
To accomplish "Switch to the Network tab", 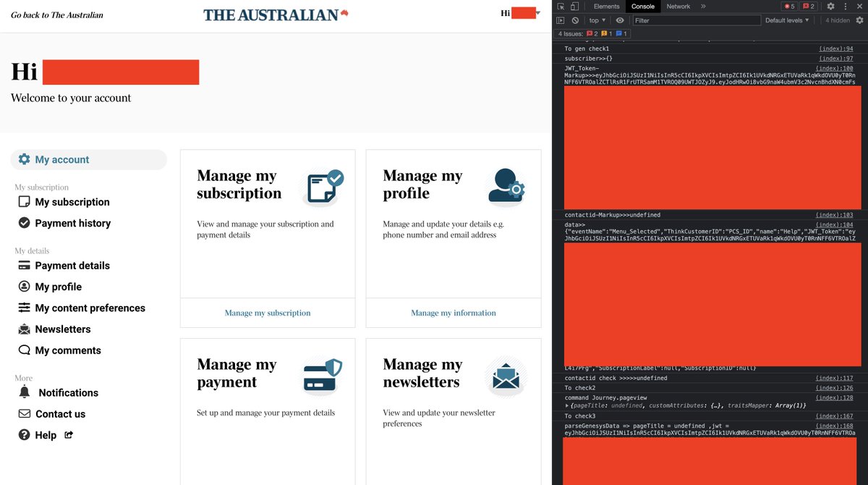I will point(678,7).
